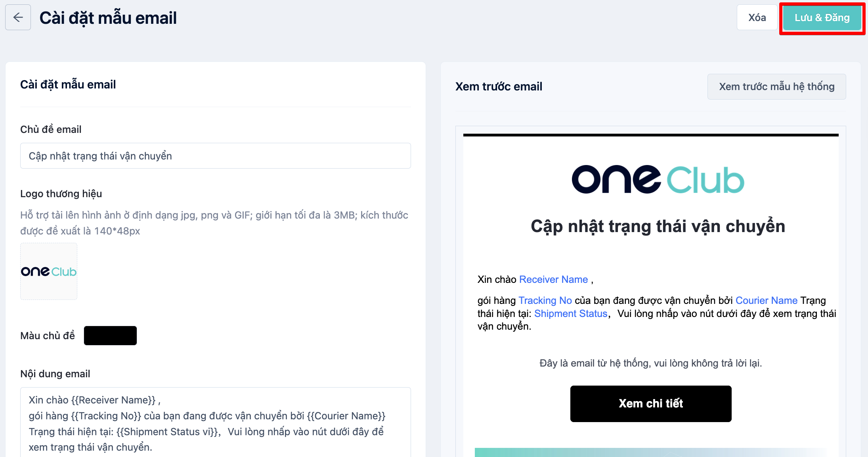The height and width of the screenshot is (457, 868).
Task: Click the Courier Name variable in preview
Action: point(766,301)
